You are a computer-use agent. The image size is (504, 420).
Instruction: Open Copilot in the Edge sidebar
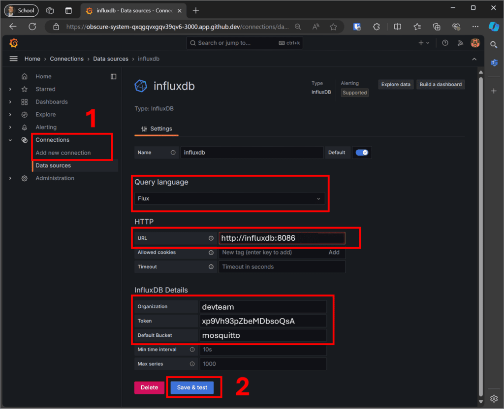494,27
